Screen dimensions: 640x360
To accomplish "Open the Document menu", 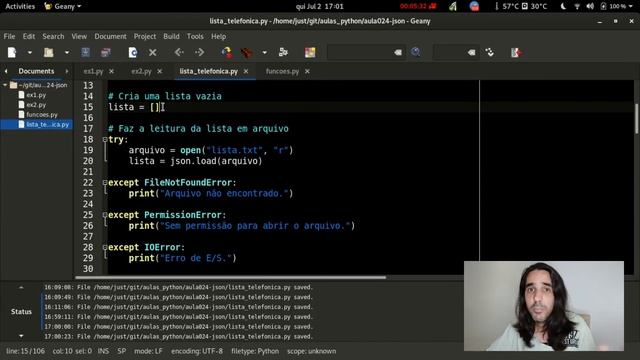I will (110, 36).
